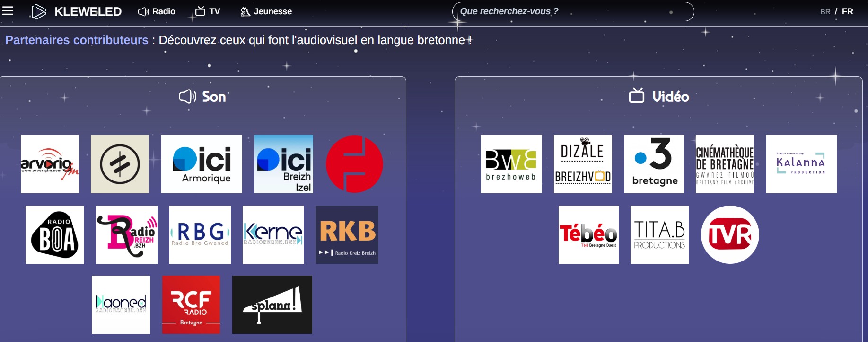Click the Kleweled play logo
Screen dimensions: 868x342
coord(38,11)
